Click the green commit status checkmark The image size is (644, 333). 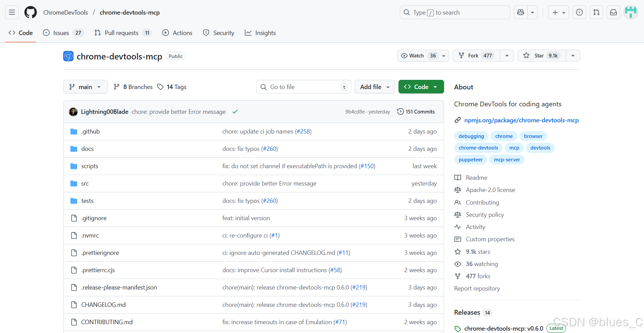[x=235, y=111]
